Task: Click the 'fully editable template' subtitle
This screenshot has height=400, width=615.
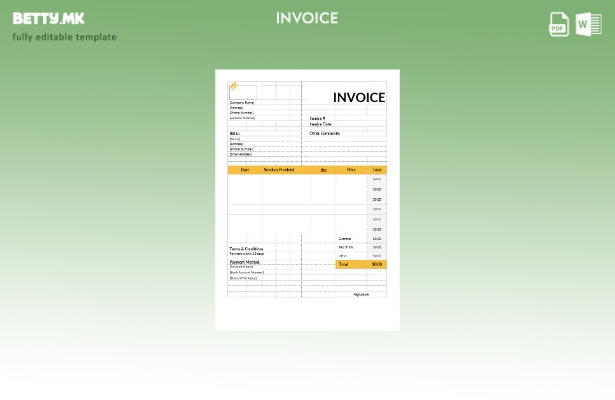Action: pos(64,38)
